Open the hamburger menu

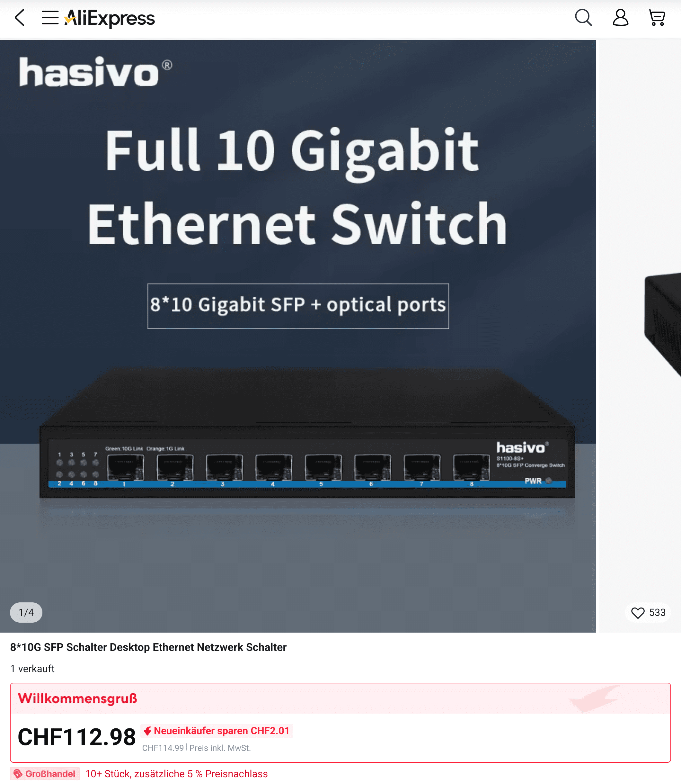tap(50, 18)
